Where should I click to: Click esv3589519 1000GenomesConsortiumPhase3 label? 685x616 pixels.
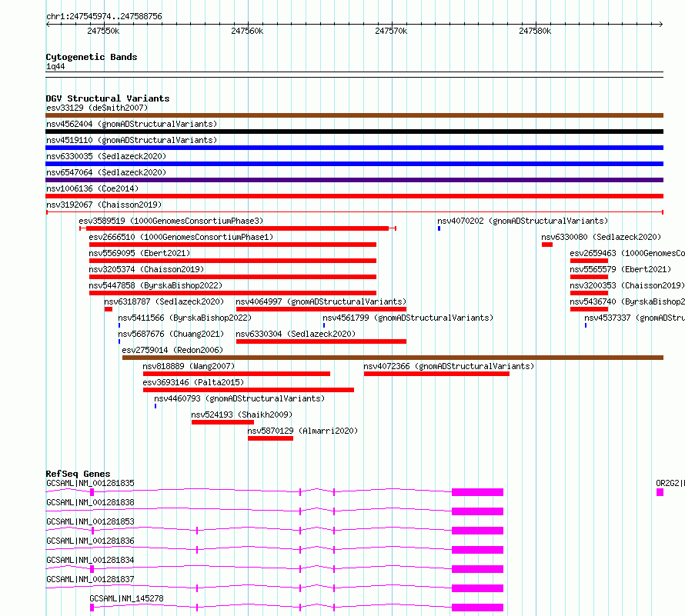click(171, 221)
